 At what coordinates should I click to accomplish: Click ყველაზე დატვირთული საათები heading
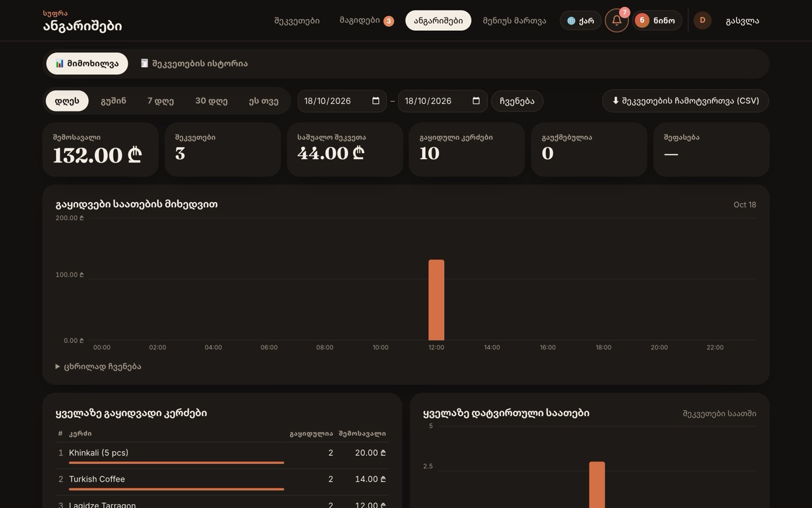pyautogui.click(x=506, y=413)
